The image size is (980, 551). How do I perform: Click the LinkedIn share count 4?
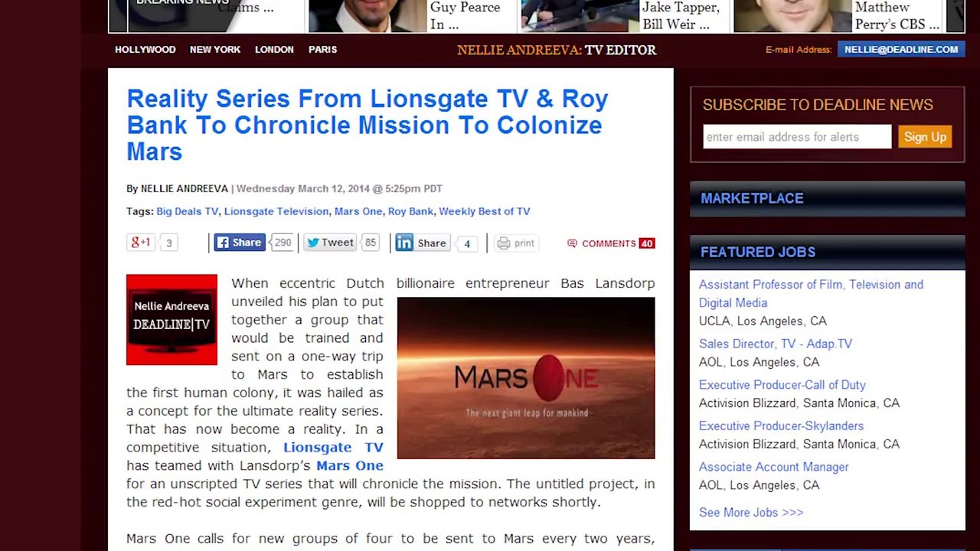[x=467, y=243]
